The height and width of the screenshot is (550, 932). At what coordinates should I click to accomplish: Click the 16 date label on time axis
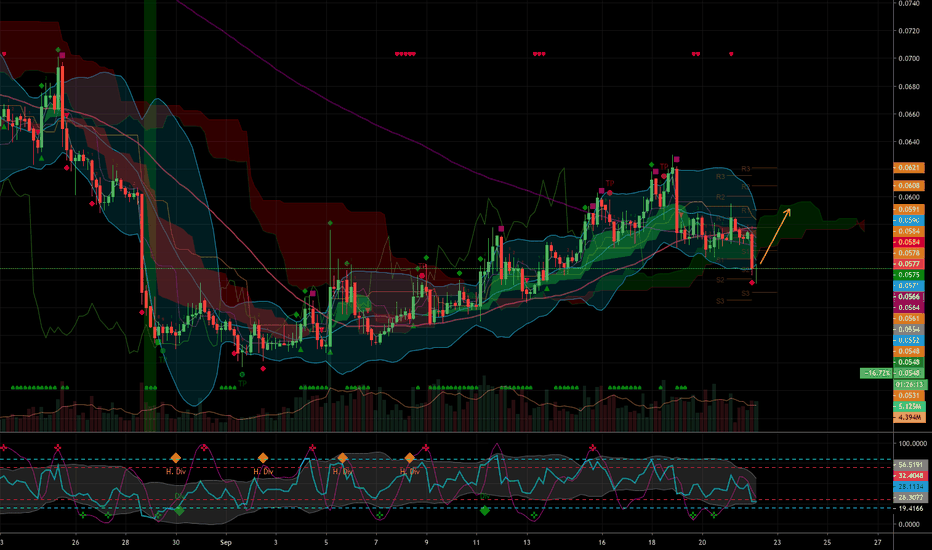(x=602, y=542)
